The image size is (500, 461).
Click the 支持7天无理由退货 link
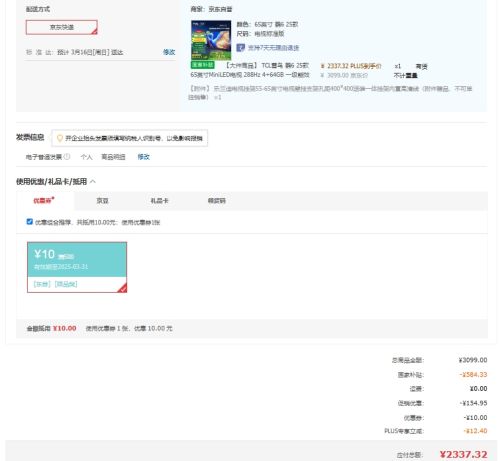pos(273,48)
